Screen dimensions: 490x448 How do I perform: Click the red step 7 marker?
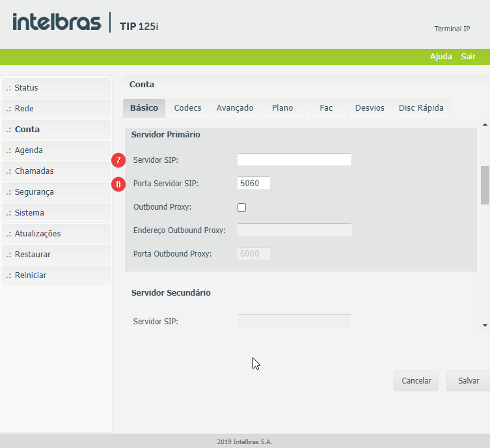pyautogui.click(x=118, y=160)
